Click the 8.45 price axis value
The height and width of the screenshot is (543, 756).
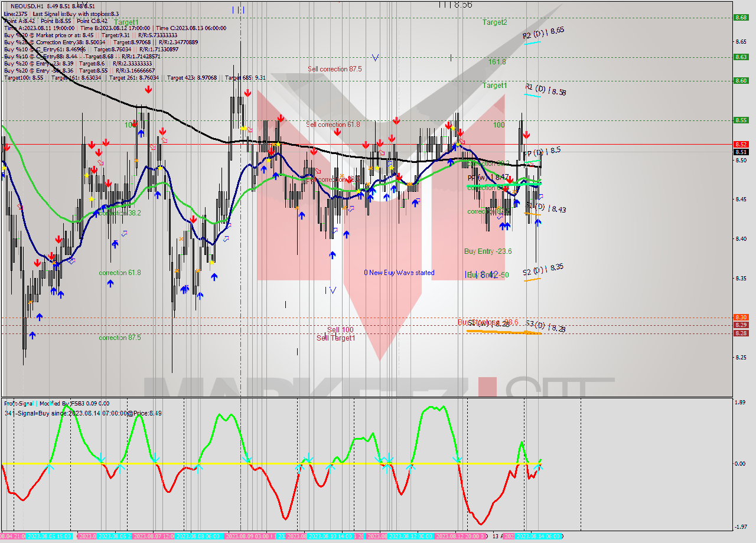741,199
